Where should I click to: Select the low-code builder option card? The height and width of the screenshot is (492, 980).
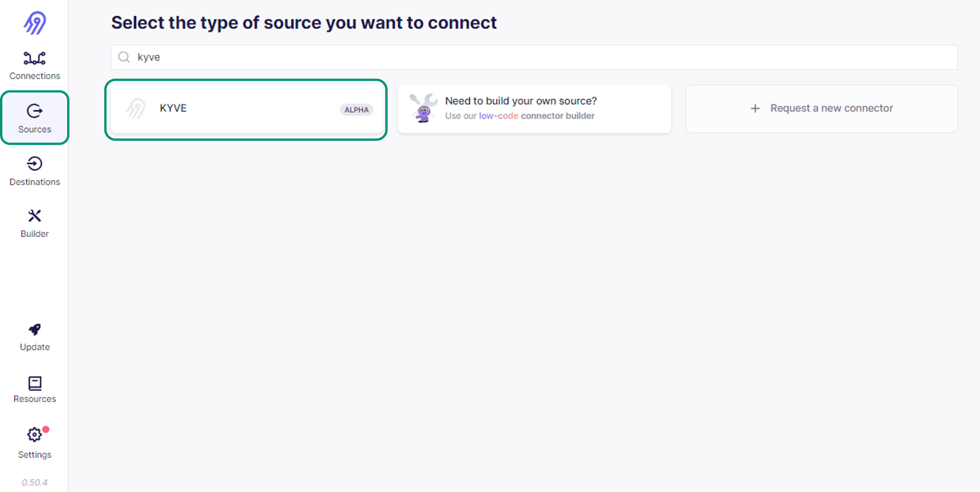click(x=534, y=108)
